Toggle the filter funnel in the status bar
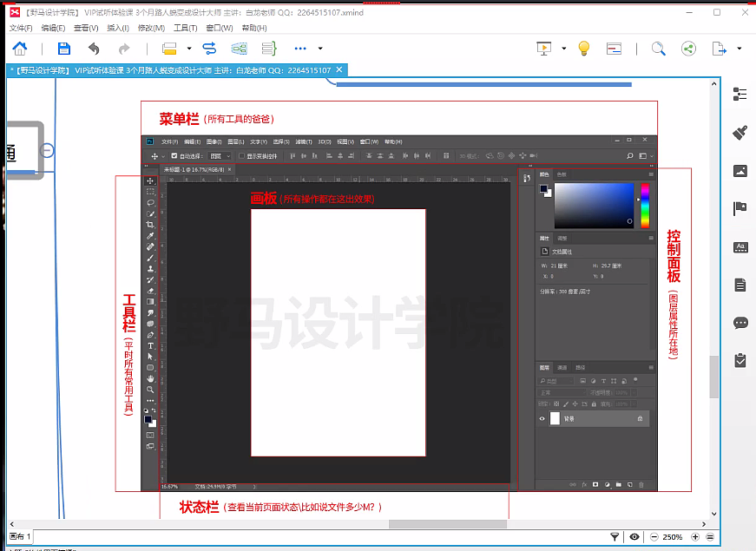 [x=615, y=536]
